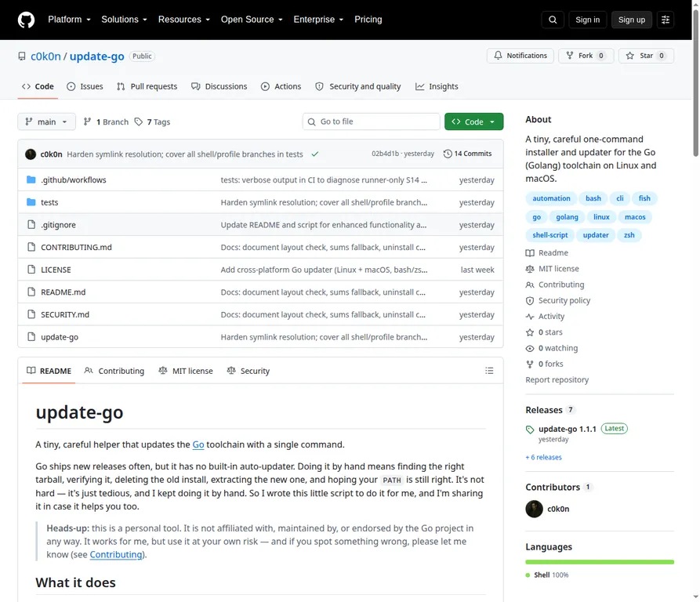Click the Sign in button

587,20
